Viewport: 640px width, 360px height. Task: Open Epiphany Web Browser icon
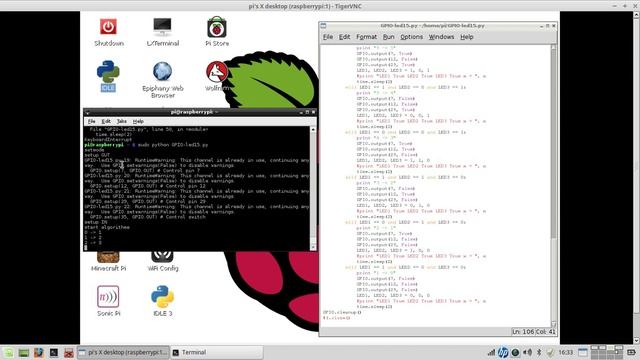(x=162, y=80)
